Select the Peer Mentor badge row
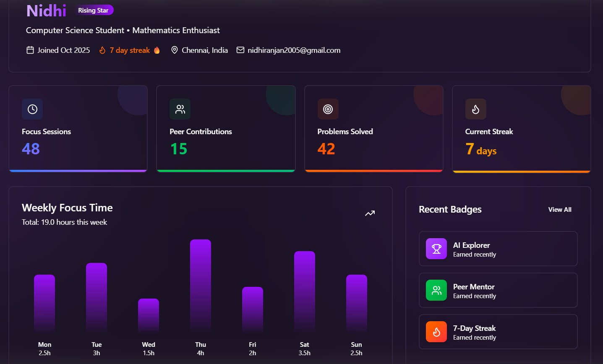 click(x=498, y=290)
